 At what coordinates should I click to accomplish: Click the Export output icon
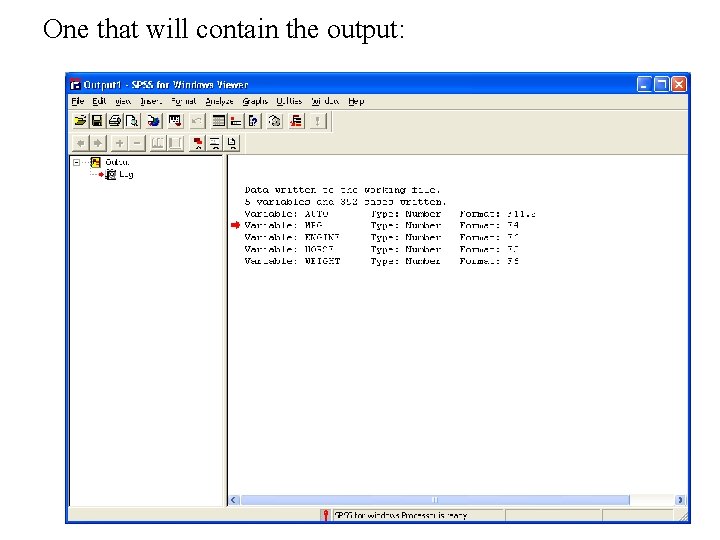(154, 121)
